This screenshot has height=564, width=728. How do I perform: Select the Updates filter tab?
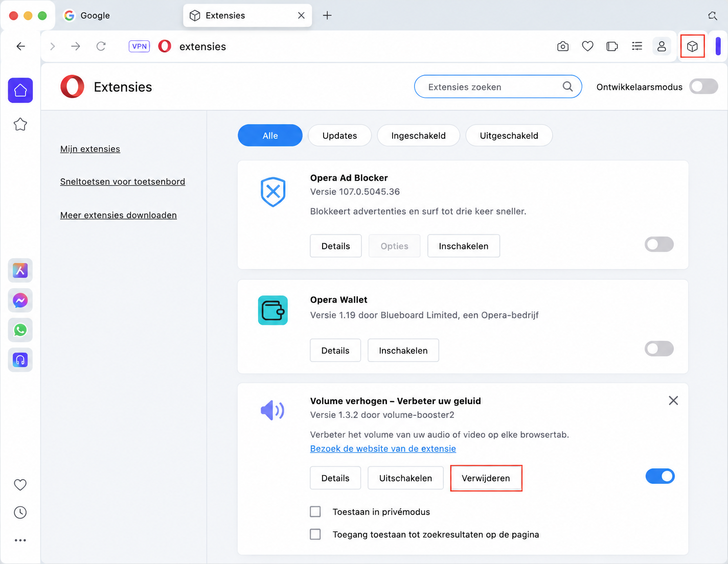(339, 135)
